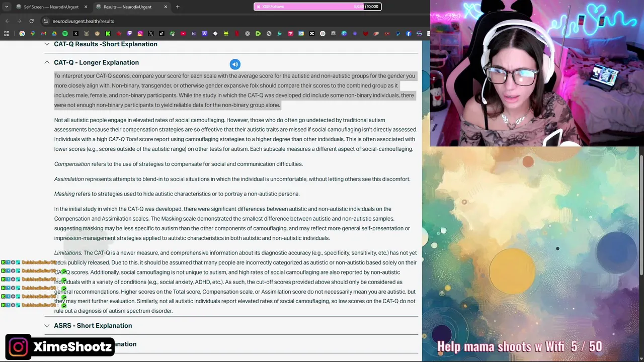Open the Gmail bookmark
Screen dimensions: 644x362
tap(43, 34)
